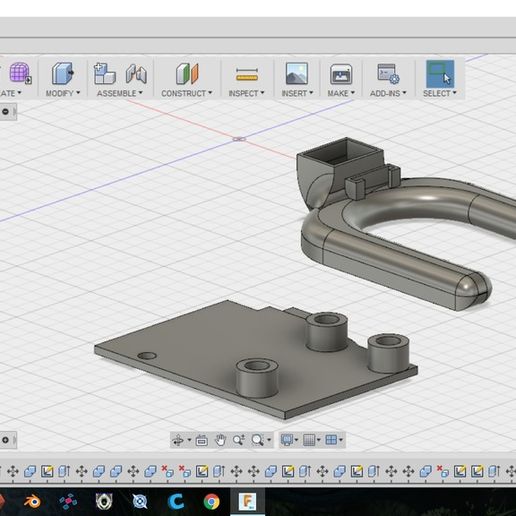Image resolution: width=516 pixels, height=516 pixels.
Task: Click the Display Settings monitor icon
Action: tap(287, 440)
